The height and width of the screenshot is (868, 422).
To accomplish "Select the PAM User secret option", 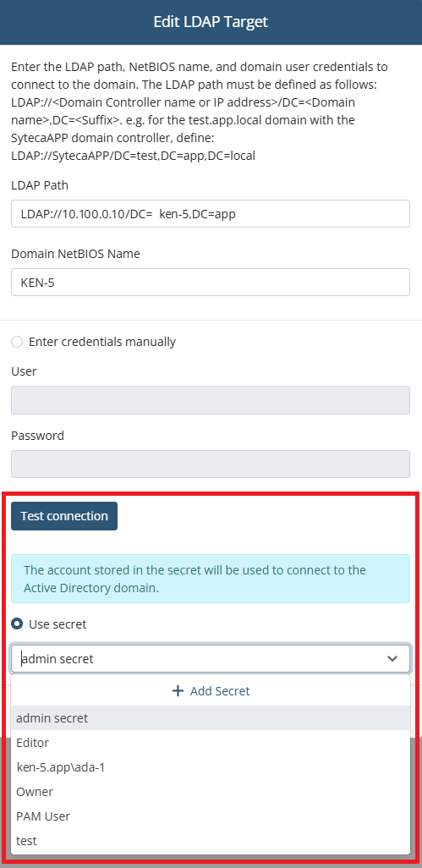I will point(211,816).
